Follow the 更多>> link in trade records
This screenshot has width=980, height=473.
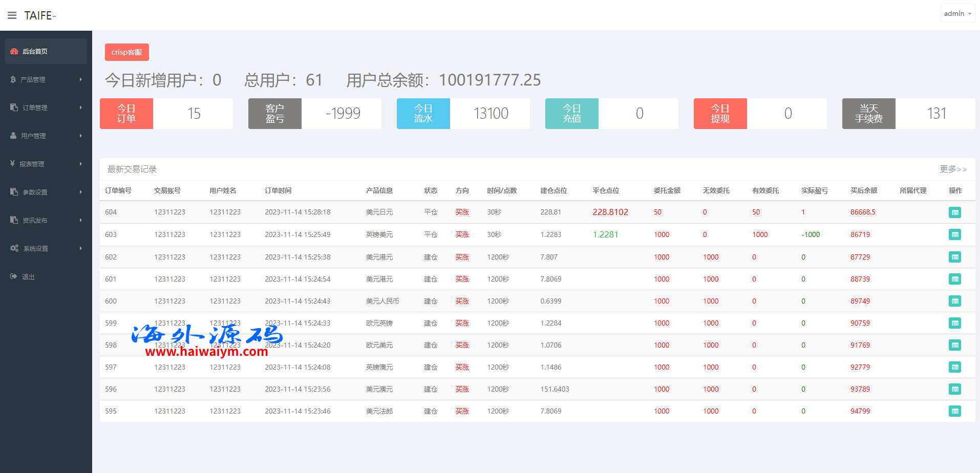coord(953,169)
